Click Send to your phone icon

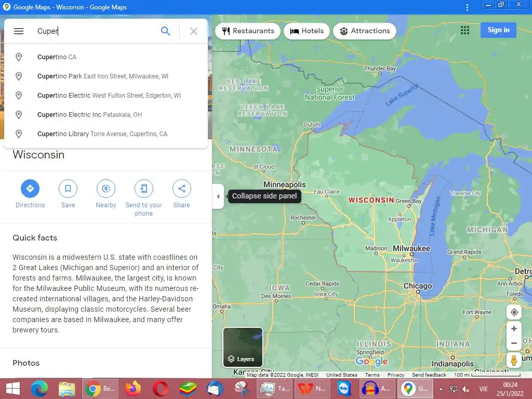pos(144,189)
